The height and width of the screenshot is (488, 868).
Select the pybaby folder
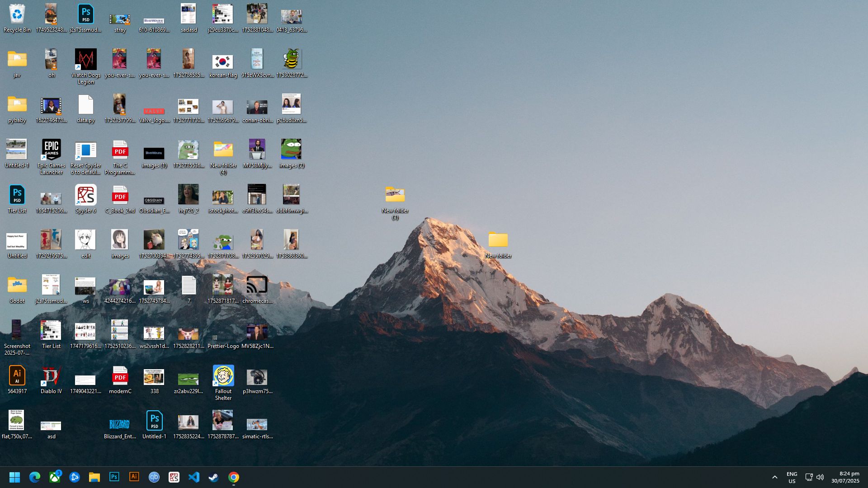(17, 108)
